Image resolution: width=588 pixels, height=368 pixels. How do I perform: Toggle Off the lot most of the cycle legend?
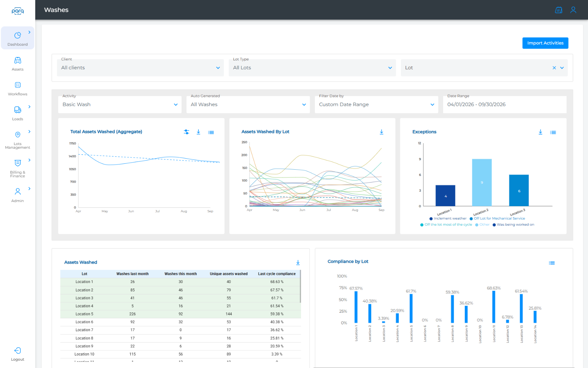(446, 224)
